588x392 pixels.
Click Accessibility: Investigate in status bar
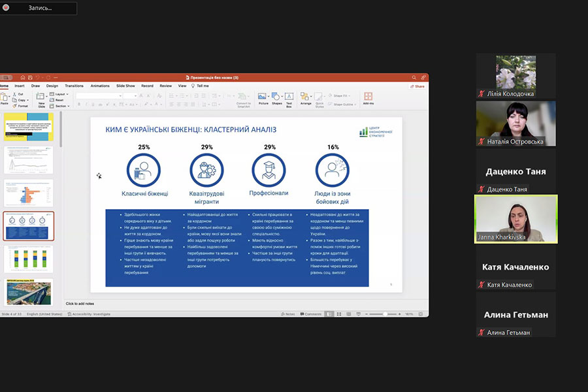coord(91,314)
